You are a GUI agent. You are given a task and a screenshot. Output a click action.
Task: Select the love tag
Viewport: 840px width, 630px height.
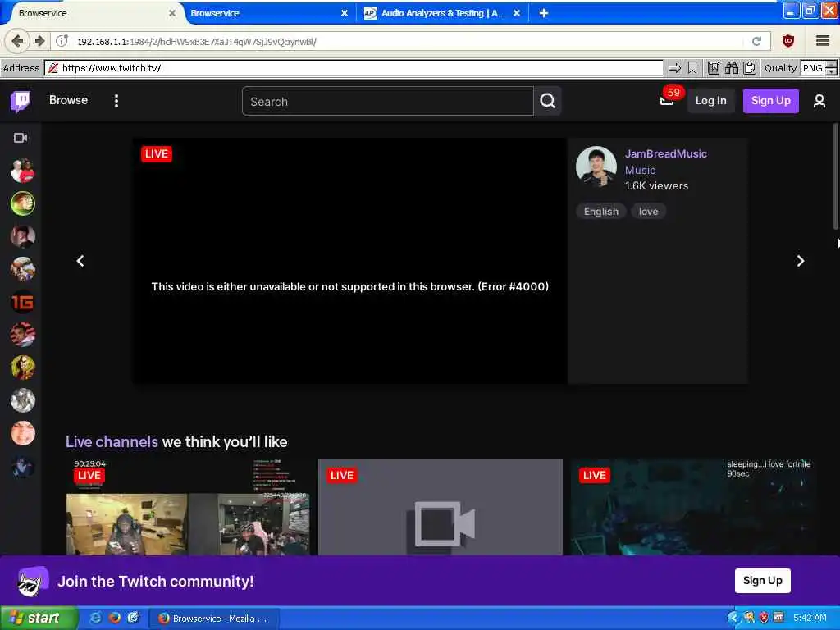click(x=648, y=211)
